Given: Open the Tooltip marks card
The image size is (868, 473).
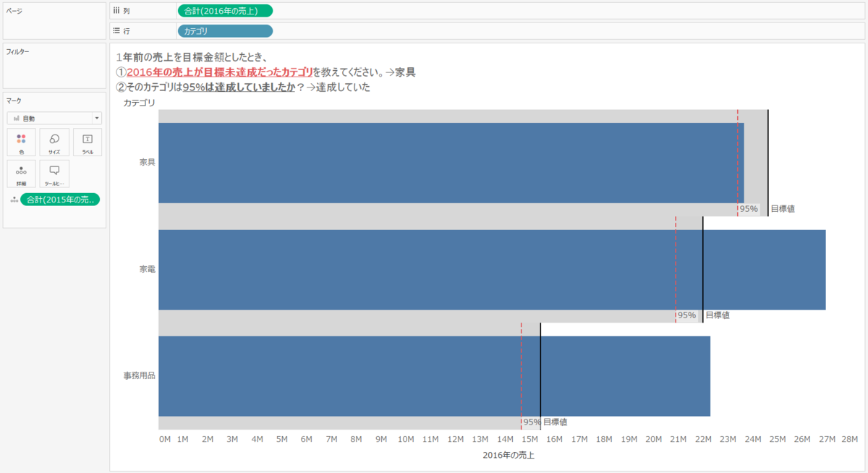Looking at the screenshot, I should click(54, 174).
